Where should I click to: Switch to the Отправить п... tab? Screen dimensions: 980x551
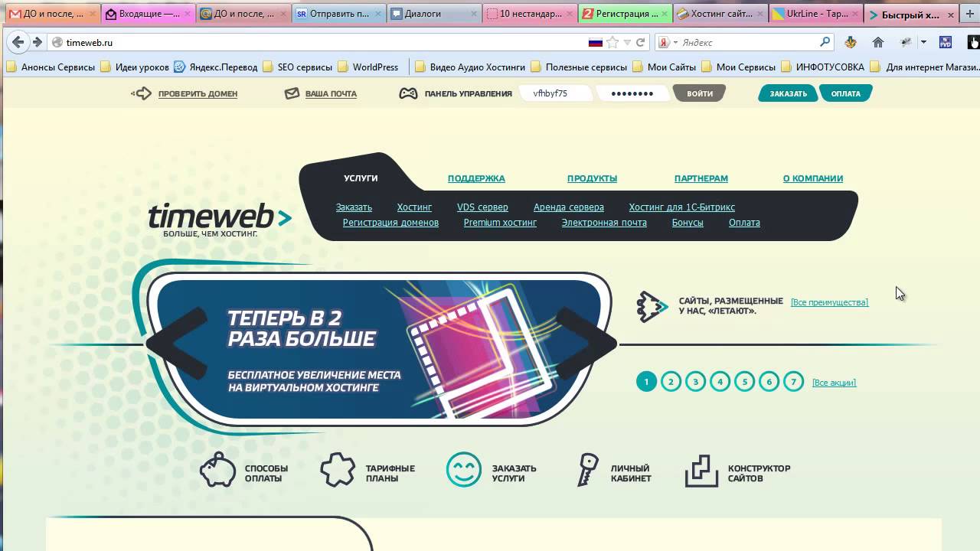click(x=339, y=14)
